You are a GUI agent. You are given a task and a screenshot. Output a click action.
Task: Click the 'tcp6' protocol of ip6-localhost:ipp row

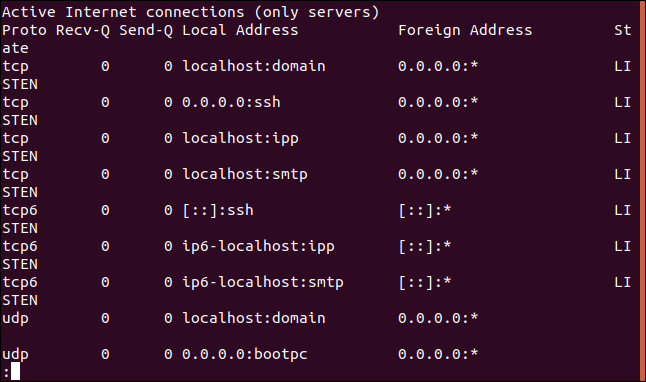point(20,246)
